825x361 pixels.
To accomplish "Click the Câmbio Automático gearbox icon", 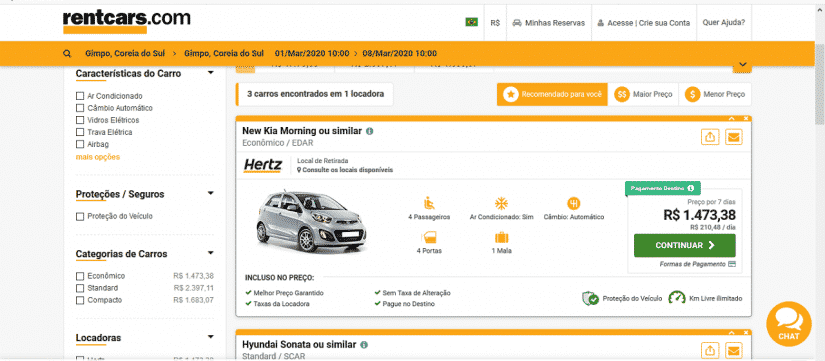I will (x=574, y=203).
